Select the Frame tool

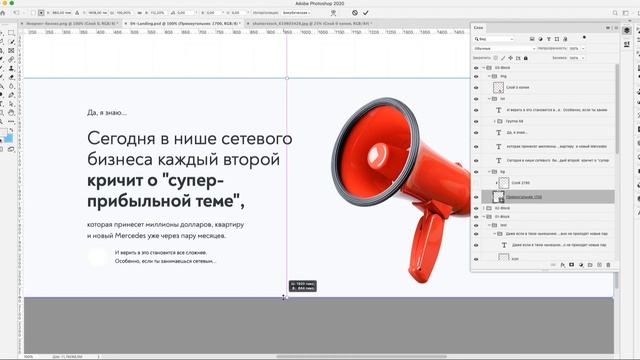click(x=11, y=51)
